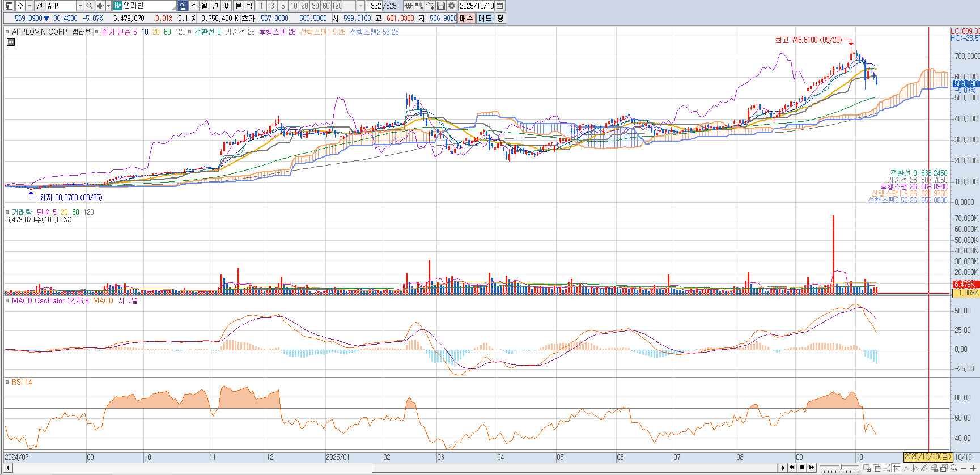Expand the ticker symbol APP dropdown arrow
The width and height of the screenshot is (980, 475).
coord(80,6)
